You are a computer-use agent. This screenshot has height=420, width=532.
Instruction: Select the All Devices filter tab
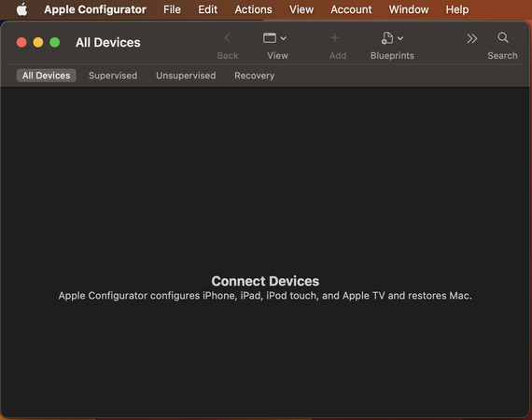46,76
